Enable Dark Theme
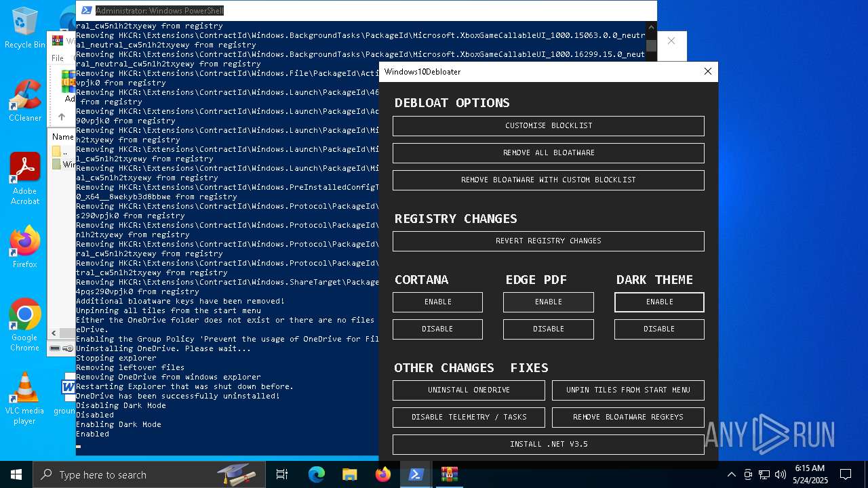 pyautogui.click(x=659, y=302)
